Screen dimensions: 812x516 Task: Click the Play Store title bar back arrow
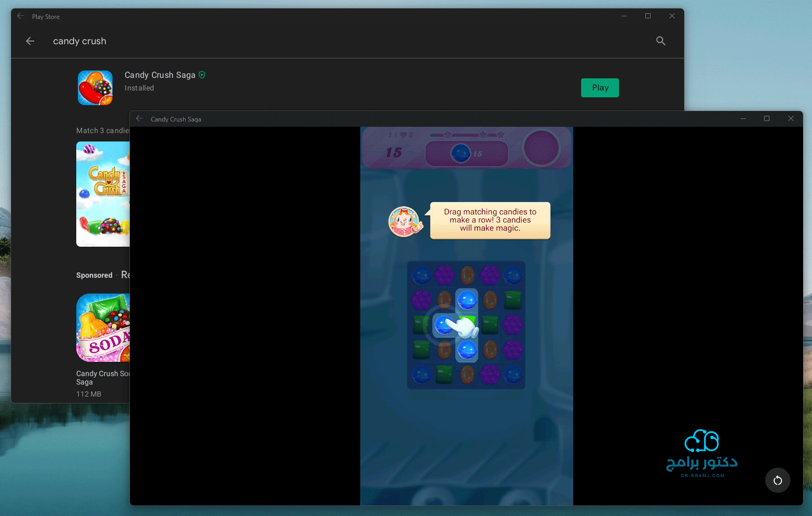pyautogui.click(x=21, y=16)
